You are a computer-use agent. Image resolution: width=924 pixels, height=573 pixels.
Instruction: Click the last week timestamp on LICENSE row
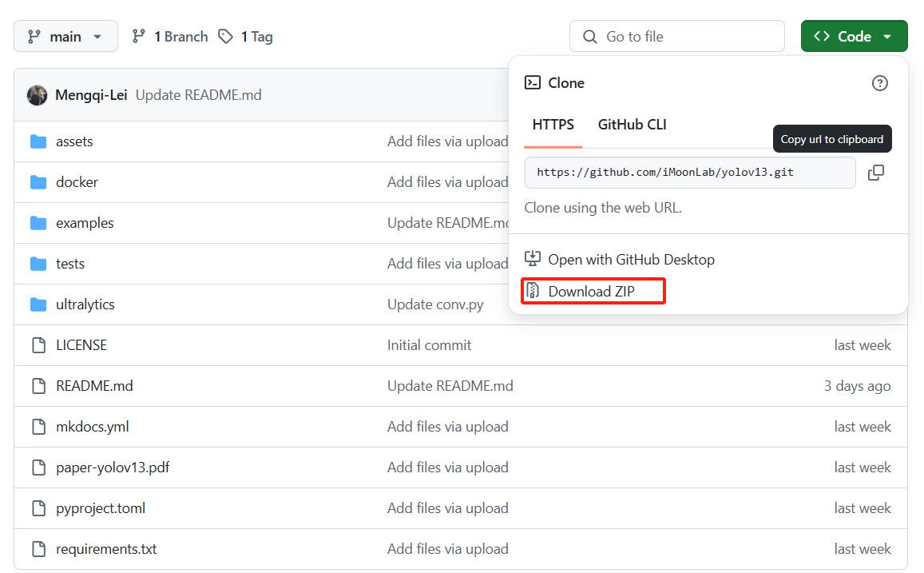point(863,345)
